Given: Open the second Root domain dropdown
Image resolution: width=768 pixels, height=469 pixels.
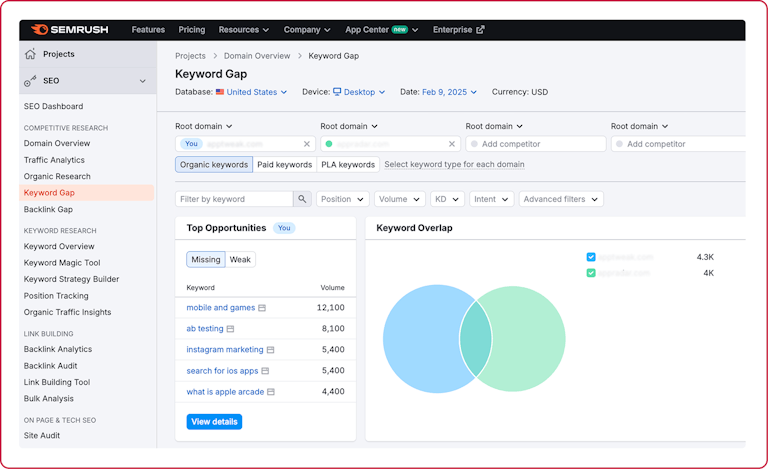Looking at the screenshot, I should [x=349, y=126].
